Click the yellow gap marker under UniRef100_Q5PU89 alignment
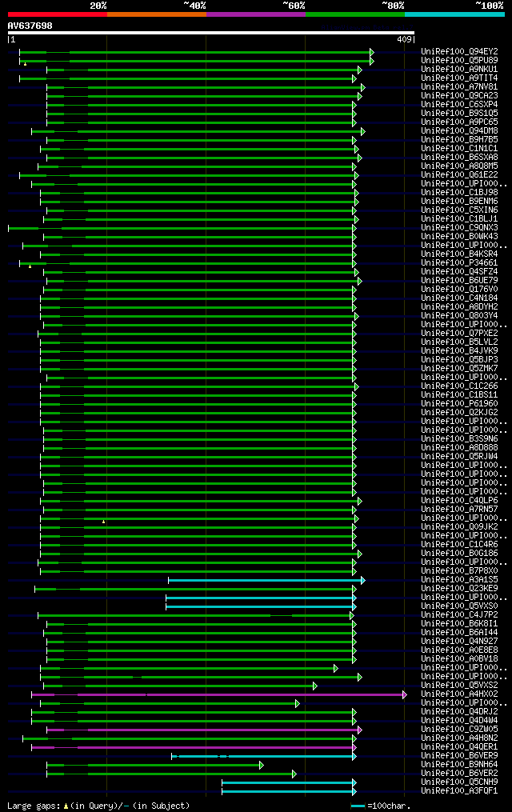Screen dimensions: 512x812 tap(25, 64)
